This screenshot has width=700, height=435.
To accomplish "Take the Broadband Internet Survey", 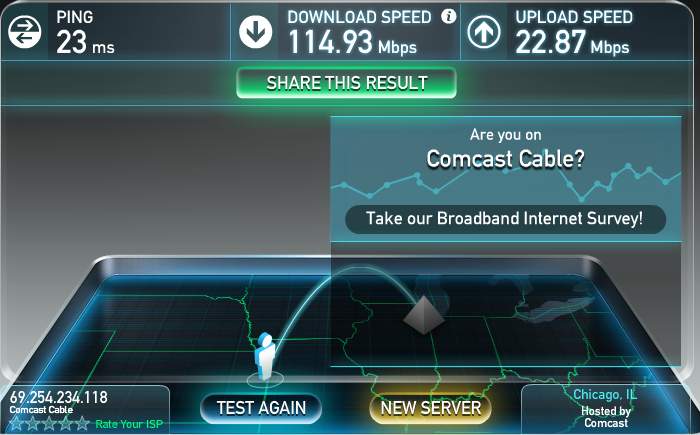I will 505,219.
